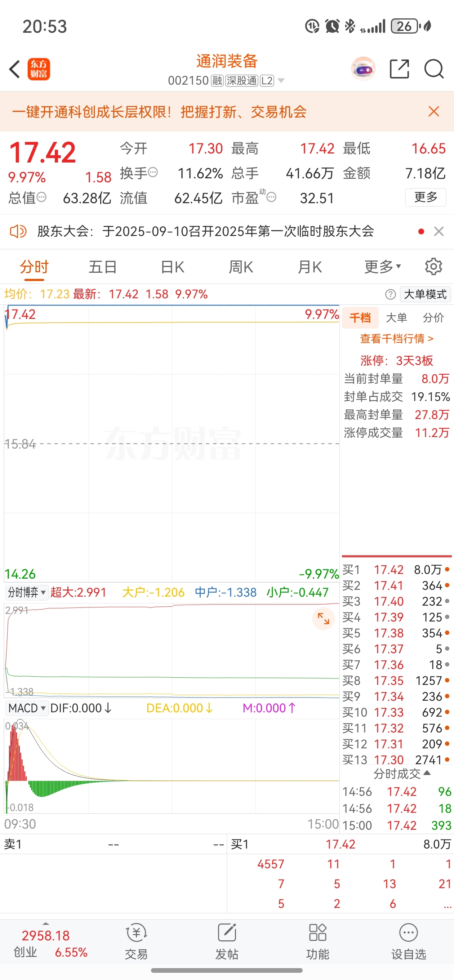The image size is (454, 980).
Task: Open the 更多 chart period dropdown
Action: (382, 267)
